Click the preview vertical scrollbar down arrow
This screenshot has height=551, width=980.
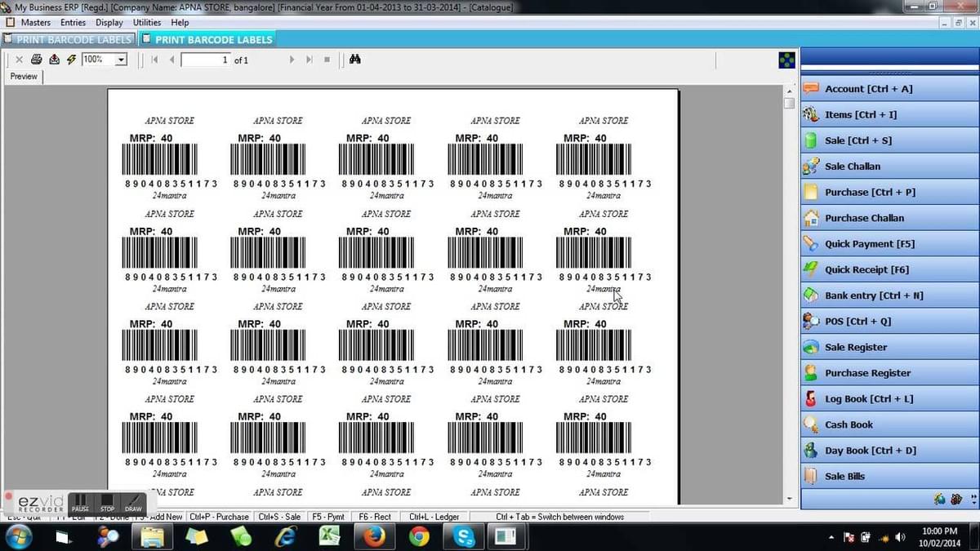[789, 498]
